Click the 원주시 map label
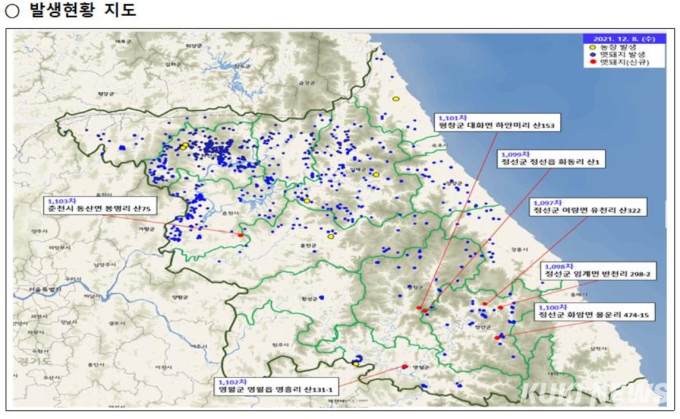Screen dimensions: 680x419 [279, 345]
